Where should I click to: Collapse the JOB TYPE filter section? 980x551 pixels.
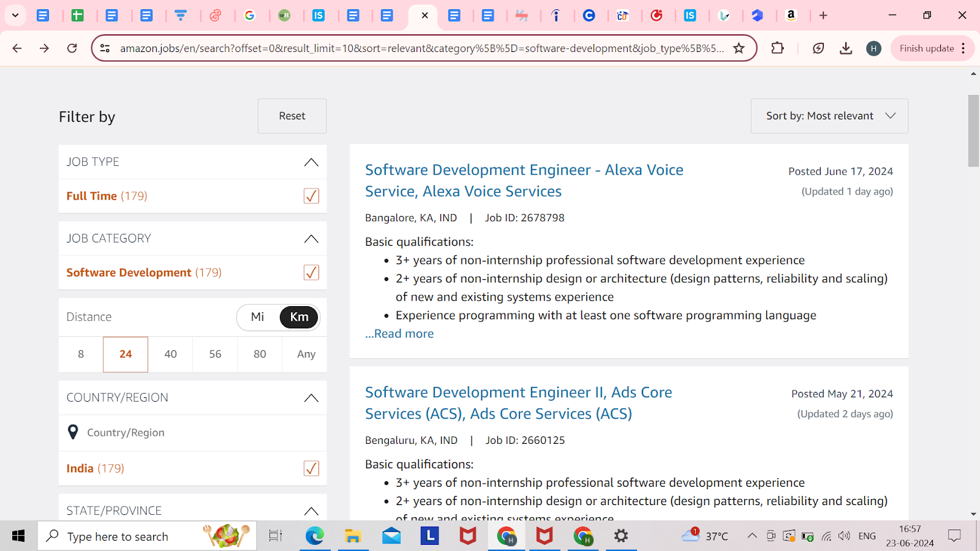(311, 162)
